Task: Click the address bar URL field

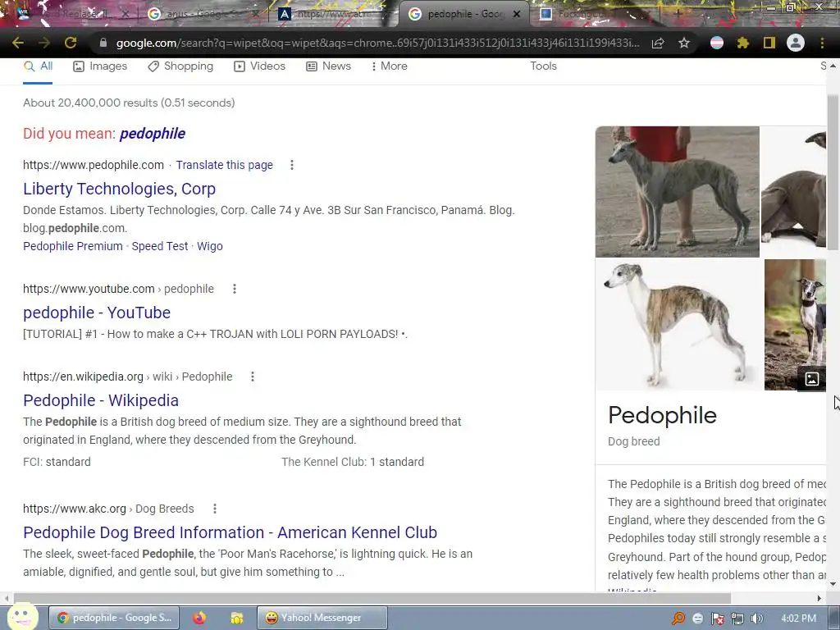Action: 377,43
